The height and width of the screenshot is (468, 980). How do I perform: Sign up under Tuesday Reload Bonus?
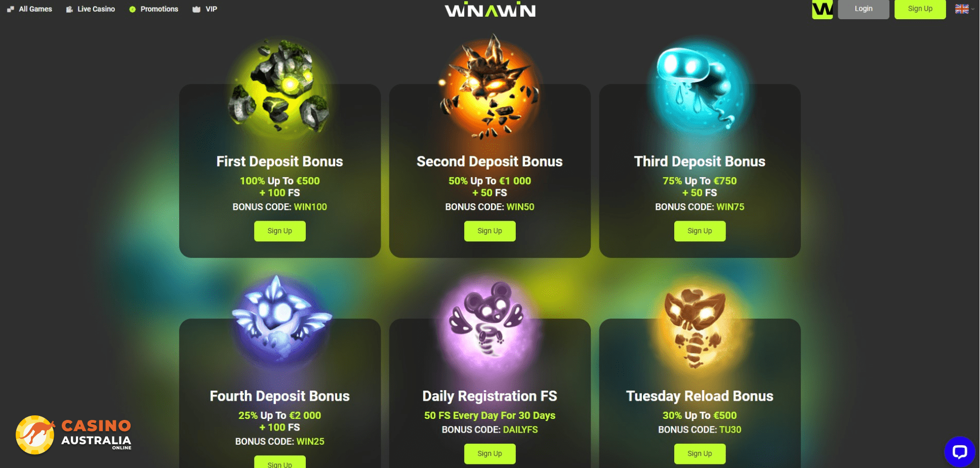(x=700, y=454)
